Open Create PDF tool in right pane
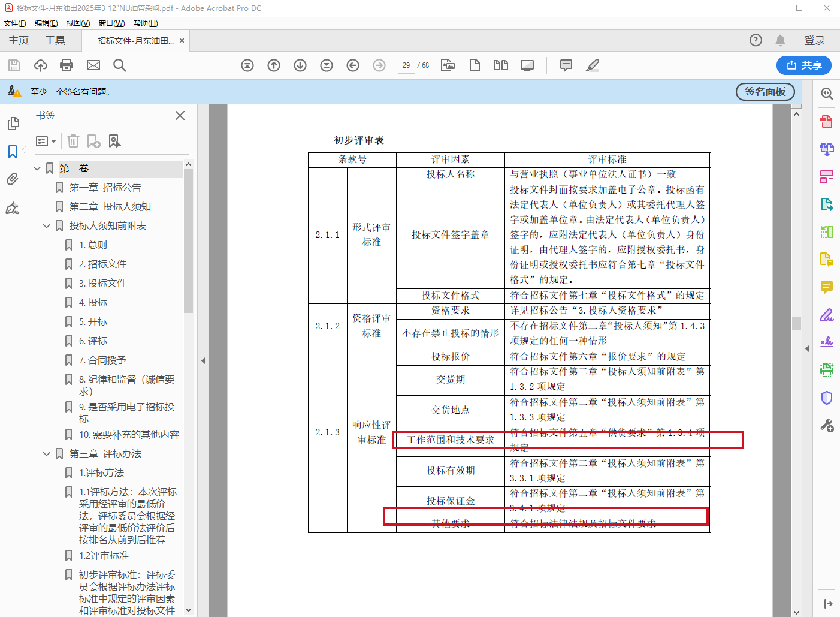 click(827, 121)
